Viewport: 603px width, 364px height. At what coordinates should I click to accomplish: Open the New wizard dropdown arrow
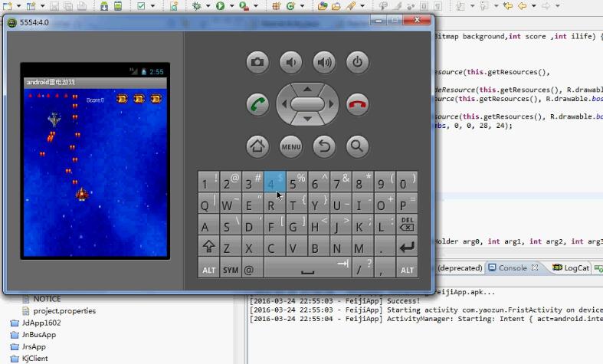[18, 6]
